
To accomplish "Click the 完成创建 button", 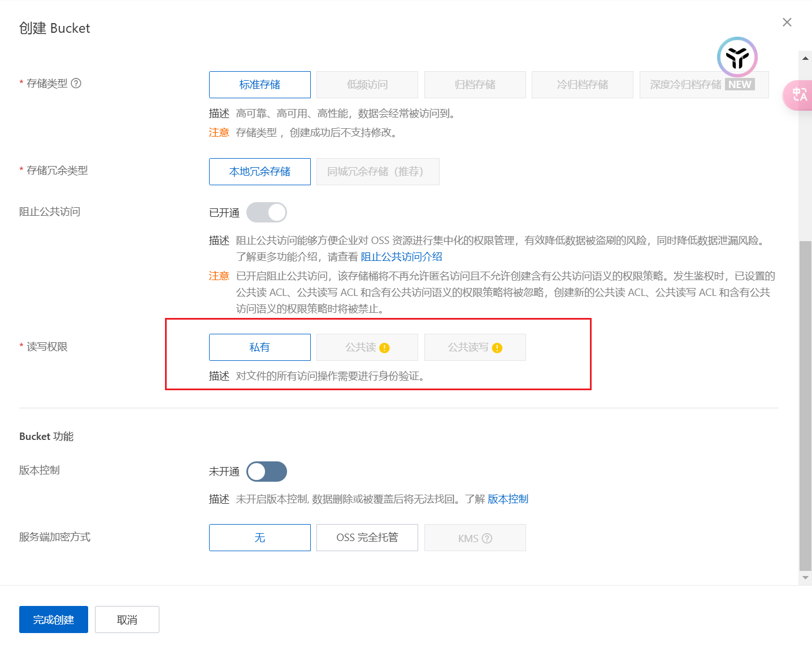I will (54, 620).
